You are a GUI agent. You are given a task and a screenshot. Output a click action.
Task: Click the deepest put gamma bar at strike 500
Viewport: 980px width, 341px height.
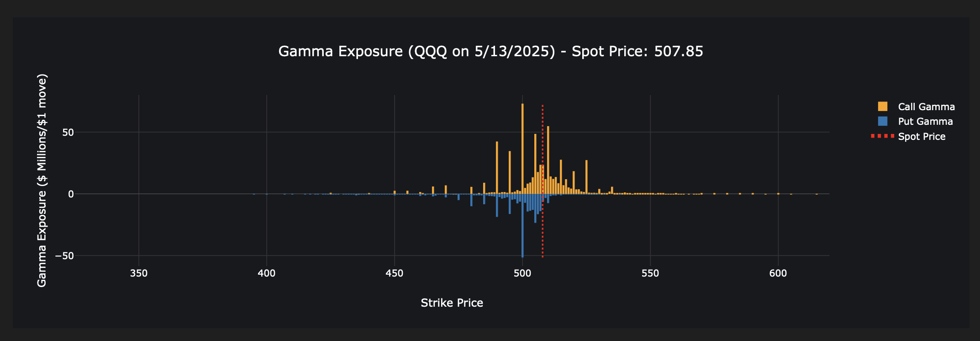pyautogui.click(x=522, y=225)
